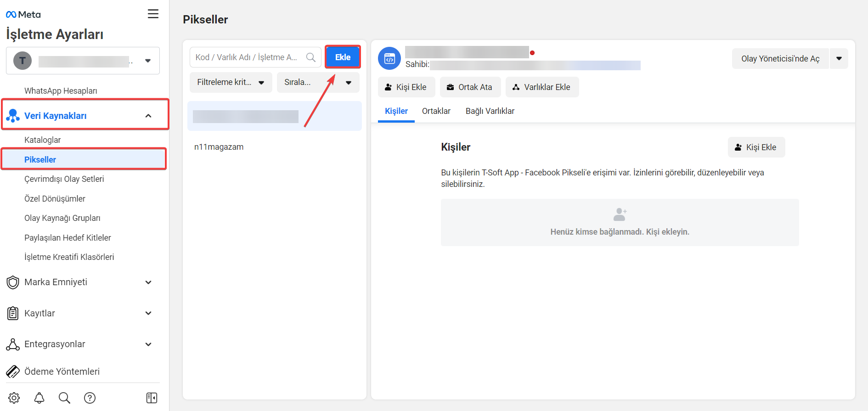Click Kişi Ekle button in Kişiler section
The height and width of the screenshot is (411, 868).
(x=756, y=147)
